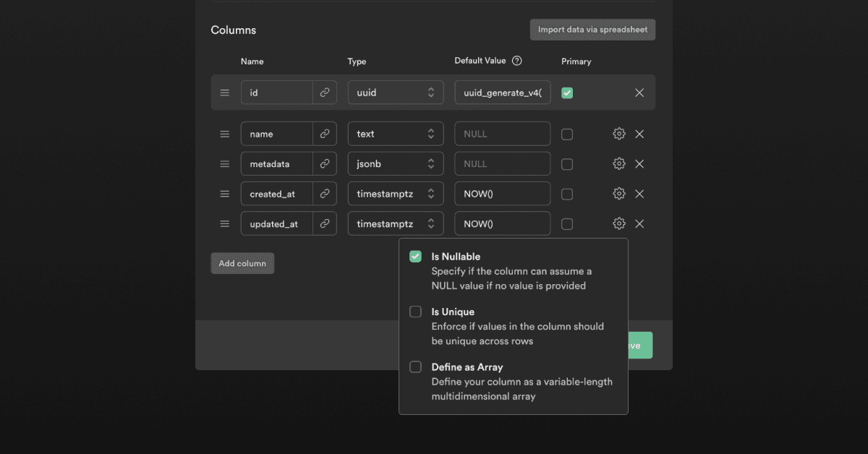Screen dimensions: 868x454
Task: Click the foreign key link icon for id column
Action: 325,93
